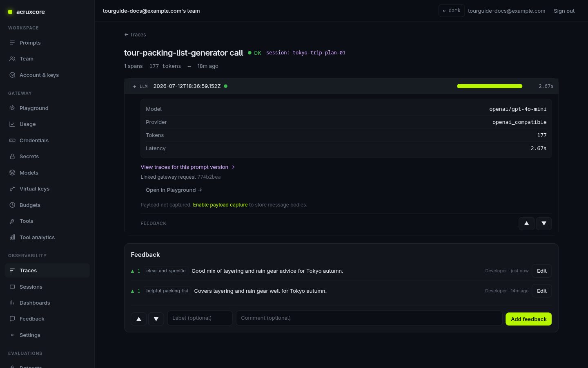Screen dimensions: 588x368
Task: Edit the clear-and-specific feedback
Action: [x=542, y=271]
